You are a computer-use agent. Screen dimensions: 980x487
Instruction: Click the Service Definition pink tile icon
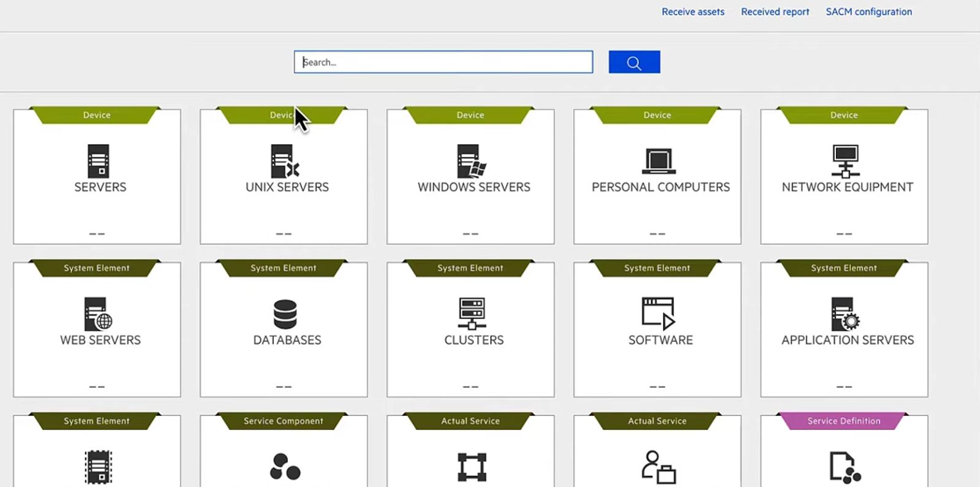(845, 467)
